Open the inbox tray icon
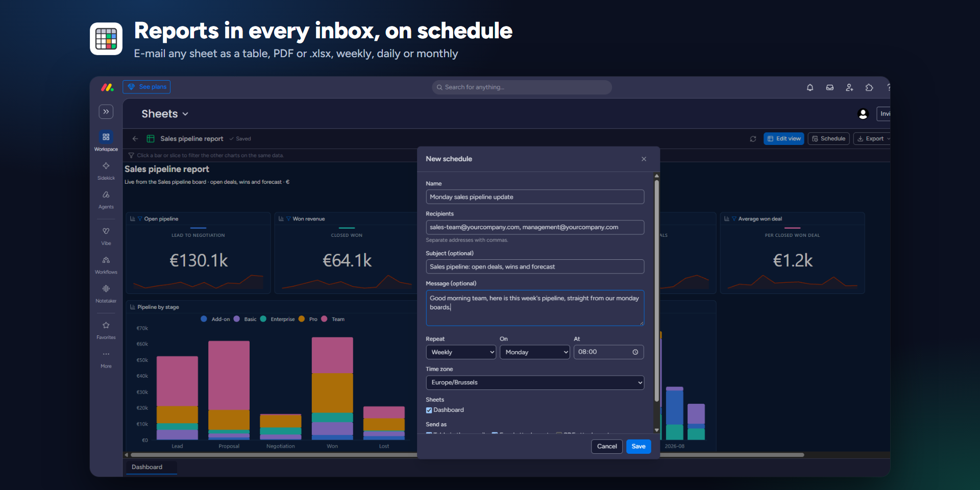Image resolution: width=980 pixels, height=490 pixels. [830, 87]
